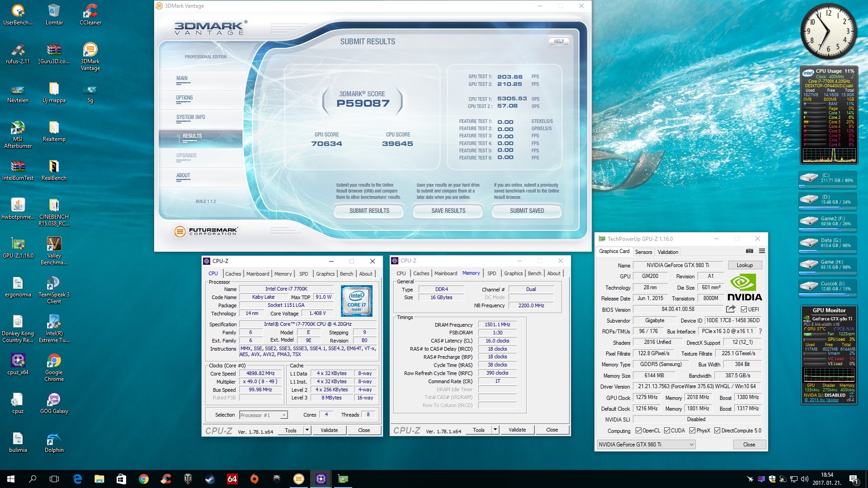The height and width of the screenshot is (488, 868).
Task: Open Mainboard tab in CPU-Z
Action: pos(257,274)
